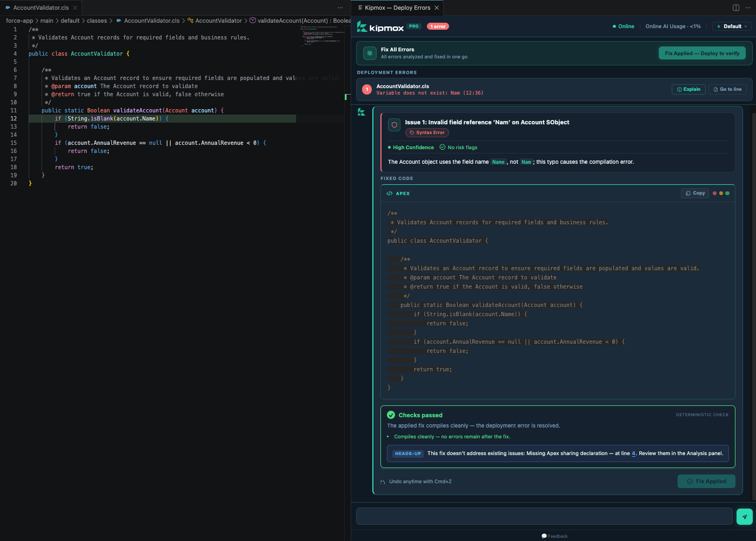Screen dimensions: 756x541
Task: Close the AccountValidator.cls editor tab
Action: (75, 8)
